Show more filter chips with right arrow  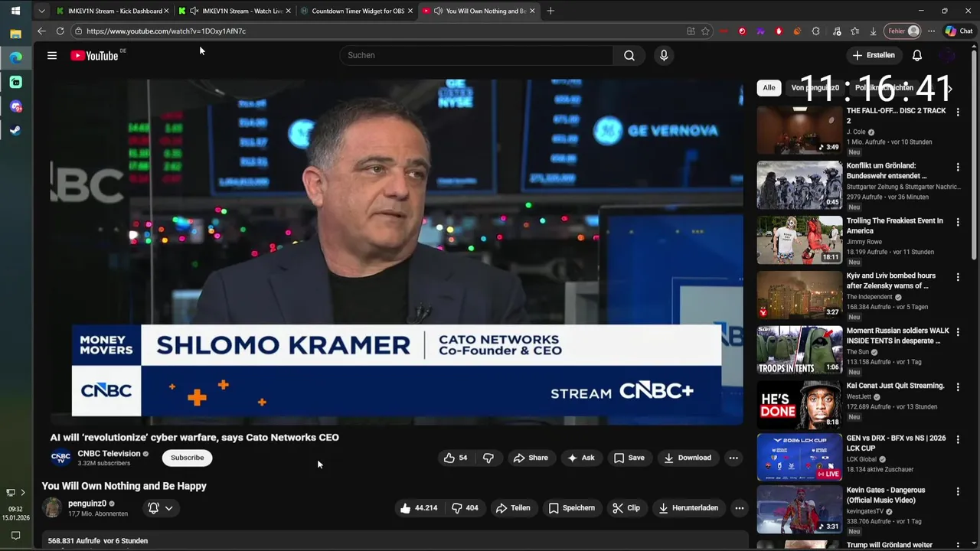[x=949, y=89]
